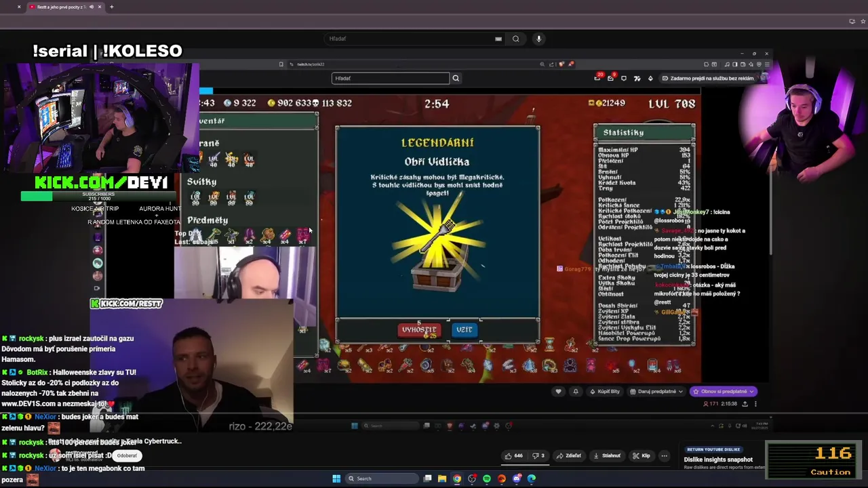Start YouTube voice search with the microphone
Screen dimensions: 868x488
pyautogui.click(x=539, y=39)
